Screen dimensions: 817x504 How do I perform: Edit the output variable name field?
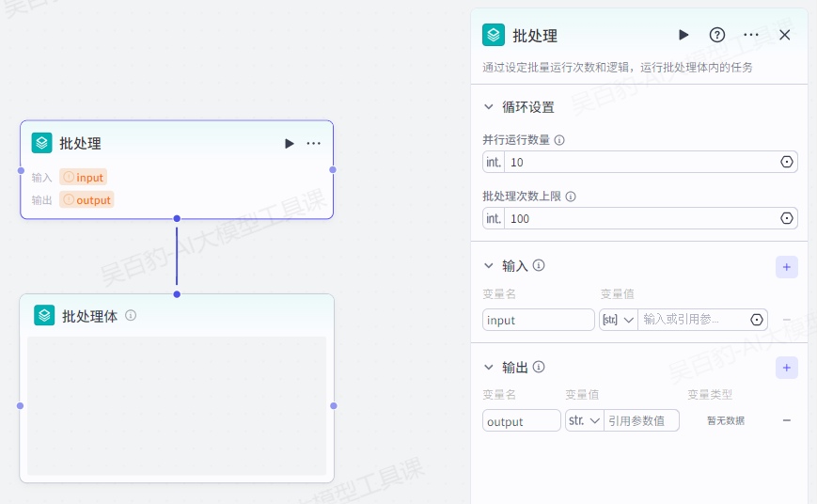522,420
